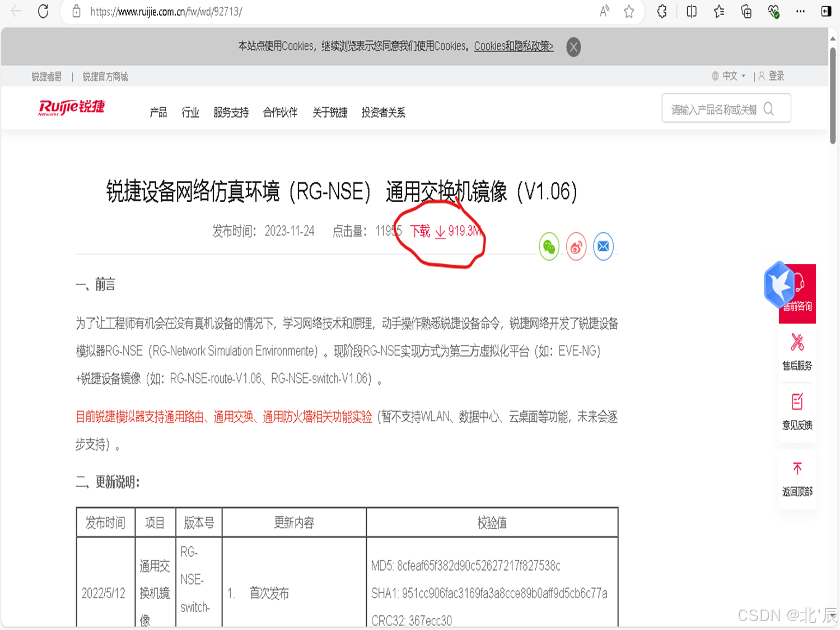Open the 产品 menu

click(158, 113)
